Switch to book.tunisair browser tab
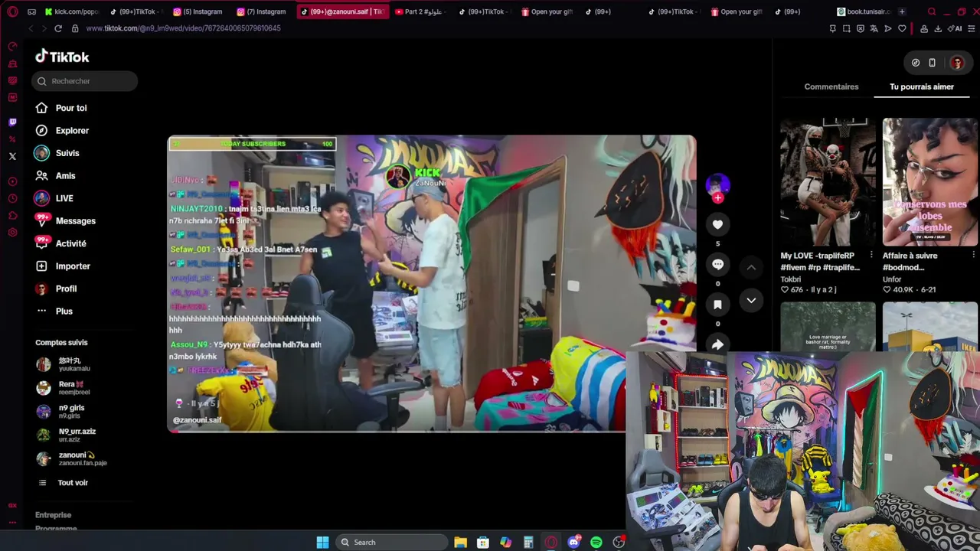This screenshot has height=551, width=980. pyautogui.click(x=864, y=11)
